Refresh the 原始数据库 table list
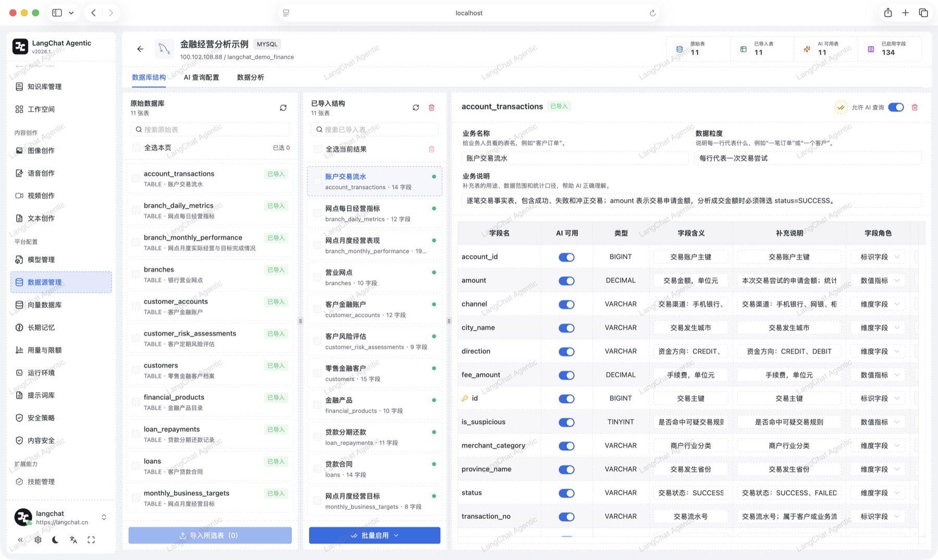The width and height of the screenshot is (938, 560). tap(283, 108)
